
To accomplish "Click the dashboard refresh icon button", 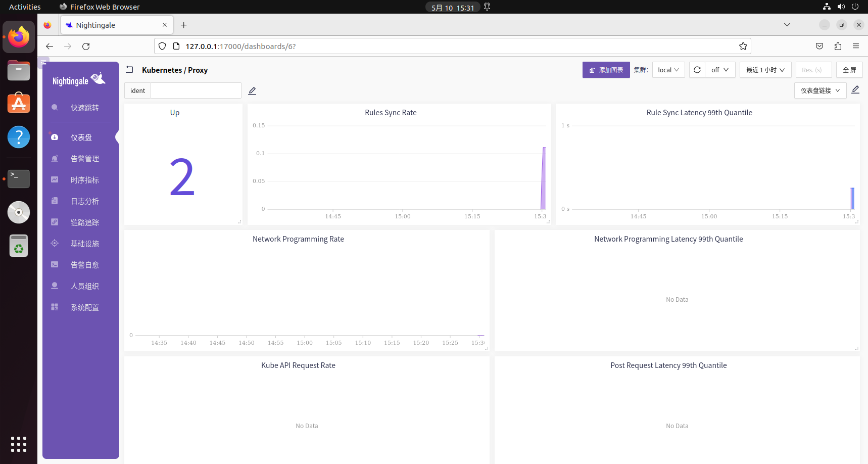I will (697, 70).
